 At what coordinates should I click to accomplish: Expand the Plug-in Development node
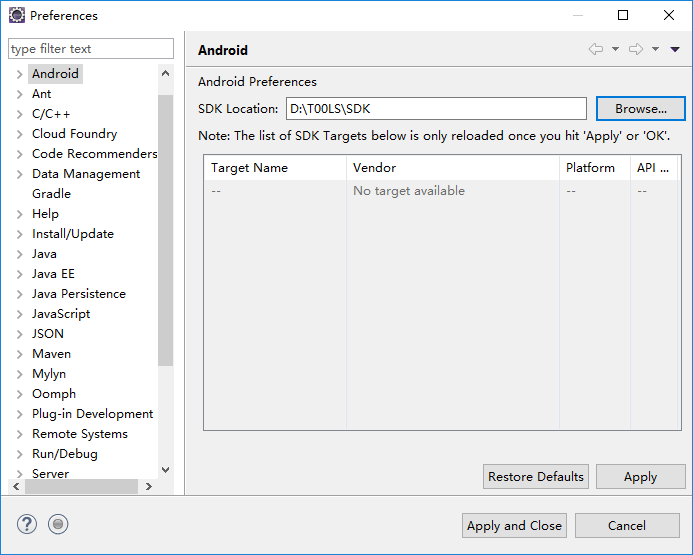pos(19,414)
